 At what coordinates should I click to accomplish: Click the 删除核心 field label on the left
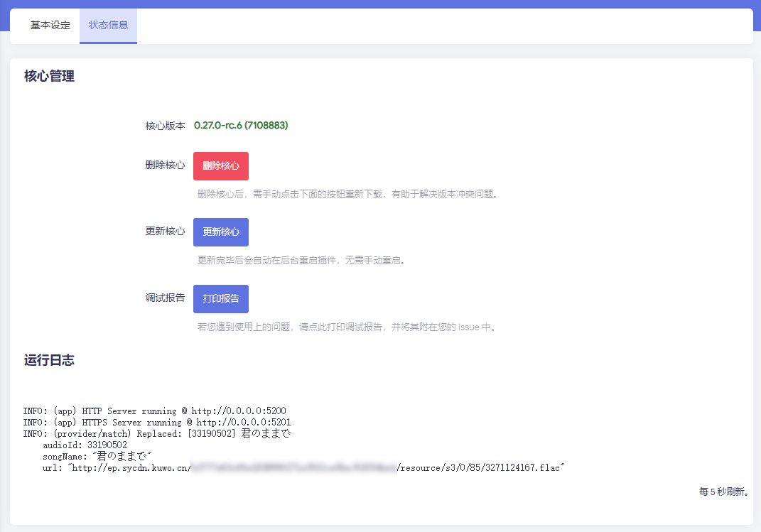pos(165,165)
